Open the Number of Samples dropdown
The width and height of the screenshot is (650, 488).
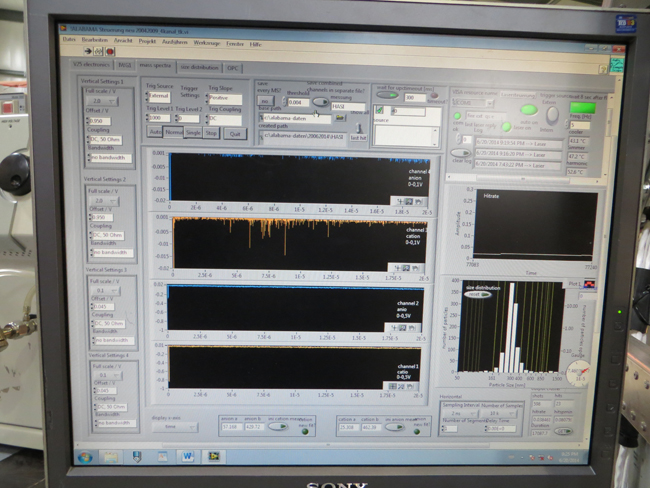coord(500,414)
